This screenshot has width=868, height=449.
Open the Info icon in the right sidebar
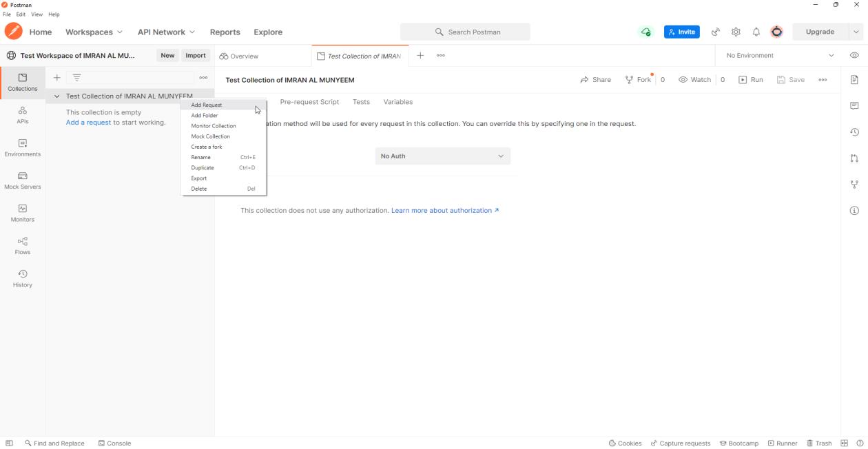click(854, 211)
